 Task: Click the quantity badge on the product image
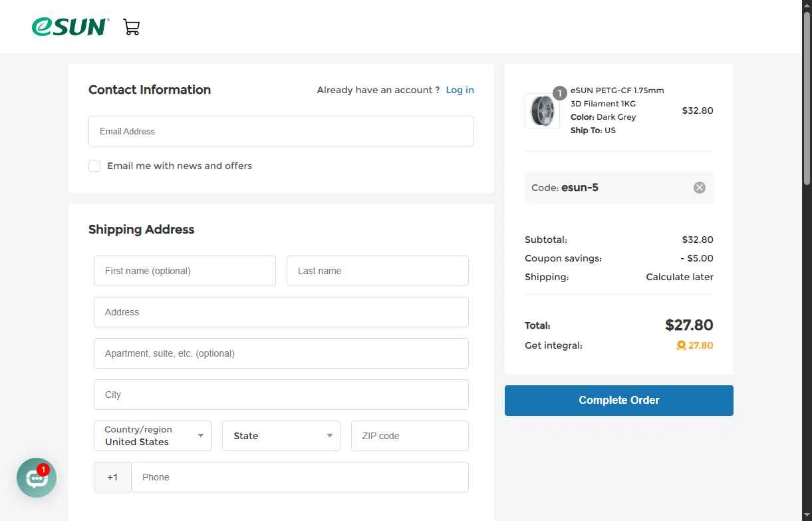(x=560, y=93)
